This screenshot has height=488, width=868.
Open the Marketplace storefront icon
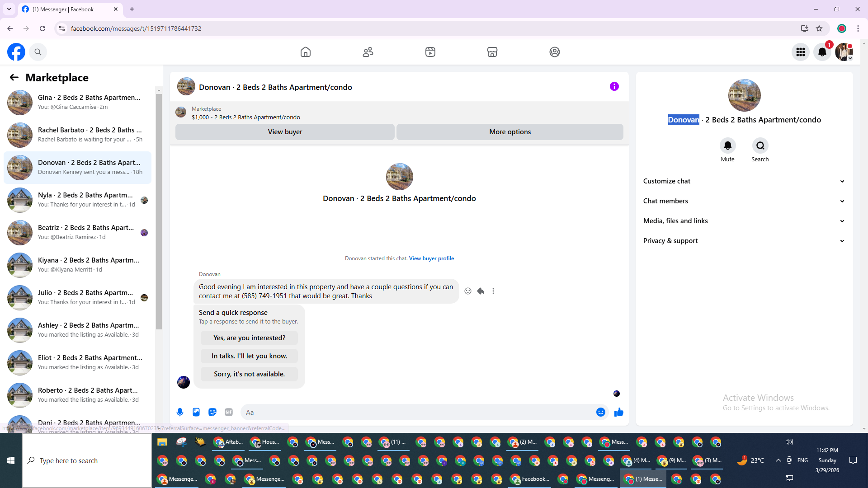pos(492,52)
